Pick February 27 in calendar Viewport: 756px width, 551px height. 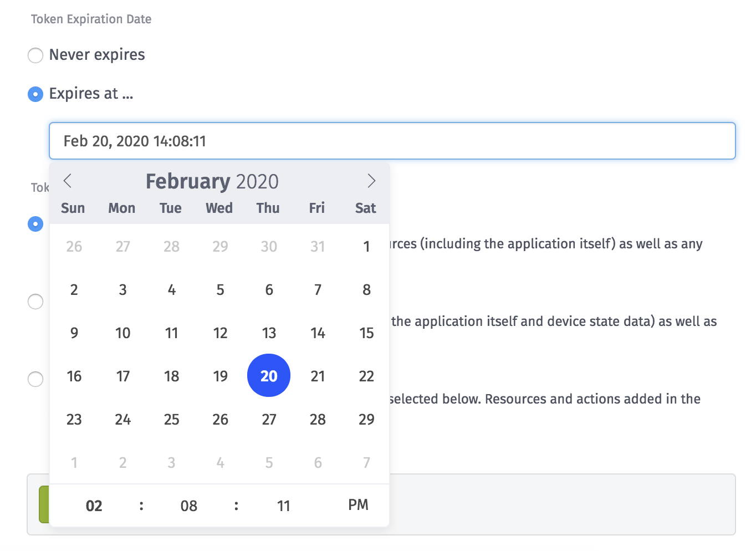pos(269,419)
